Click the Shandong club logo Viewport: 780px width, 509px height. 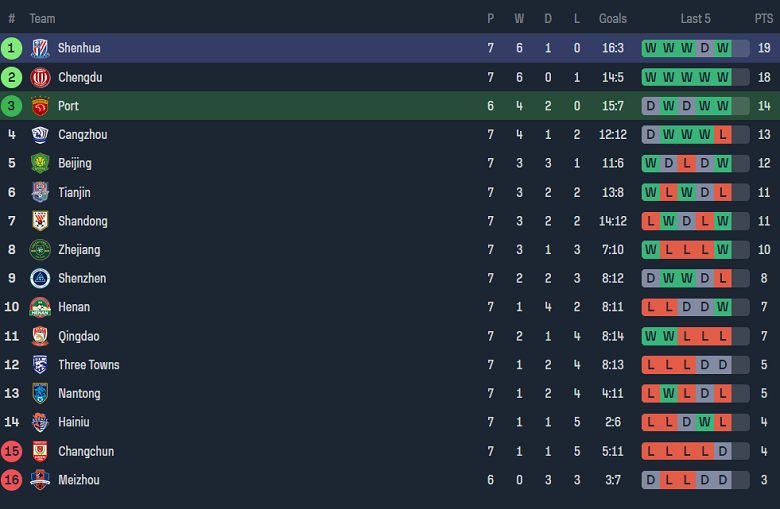pyautogui.click(x=40, y=221)
